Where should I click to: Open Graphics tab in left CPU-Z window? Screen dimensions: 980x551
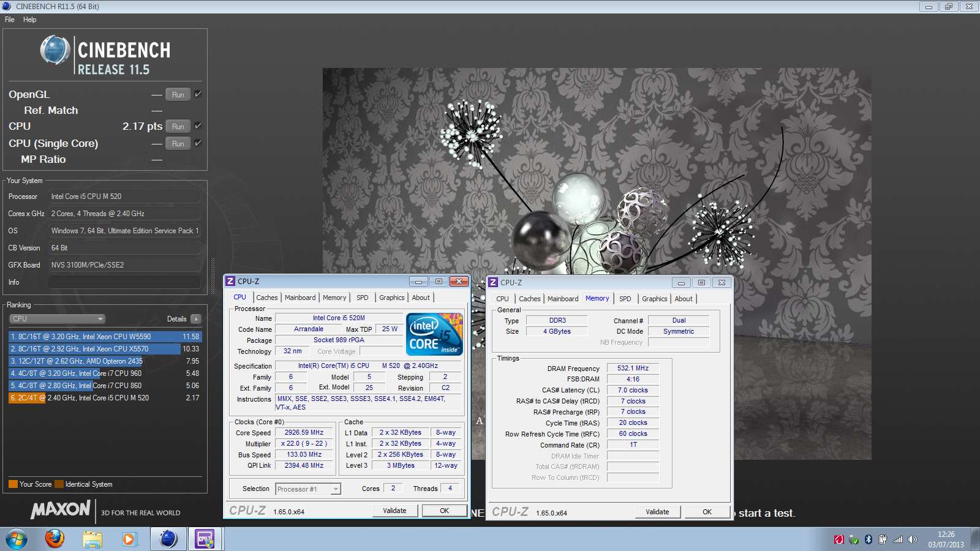pyautogui.click(x=392, y=298)
